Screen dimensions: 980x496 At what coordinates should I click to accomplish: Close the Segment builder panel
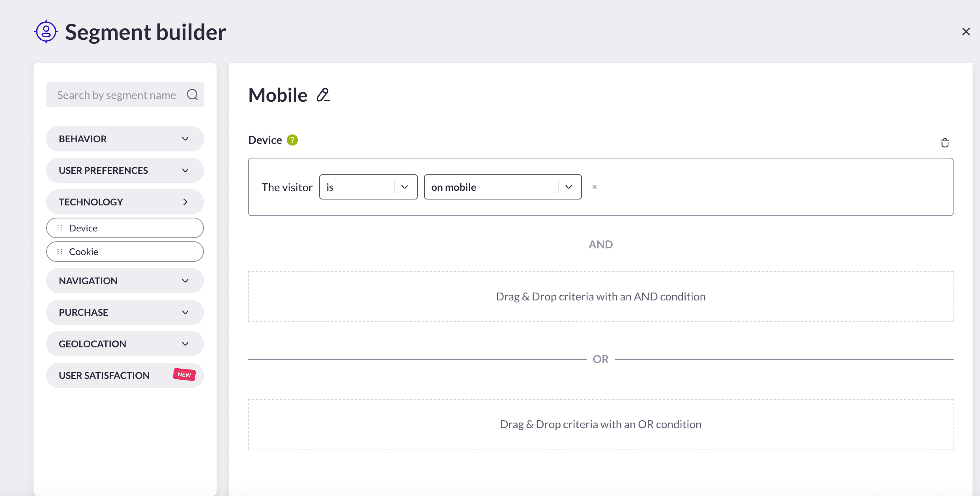[966, 32]
